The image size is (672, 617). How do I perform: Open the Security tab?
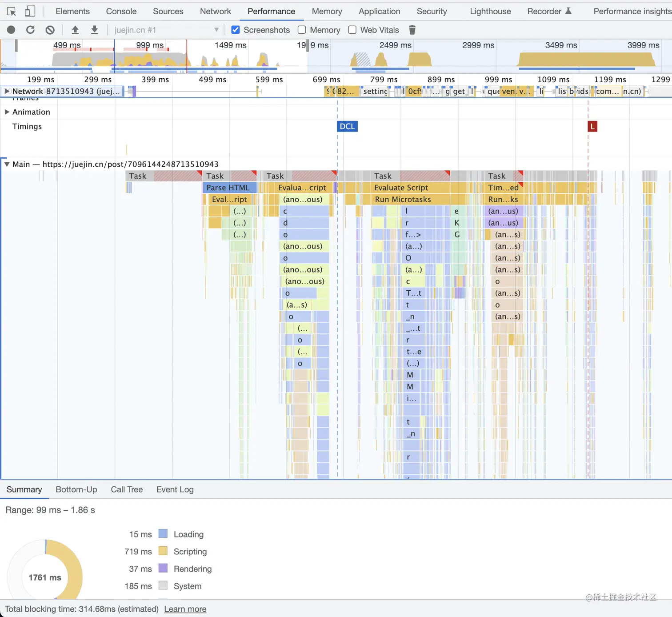432,11
